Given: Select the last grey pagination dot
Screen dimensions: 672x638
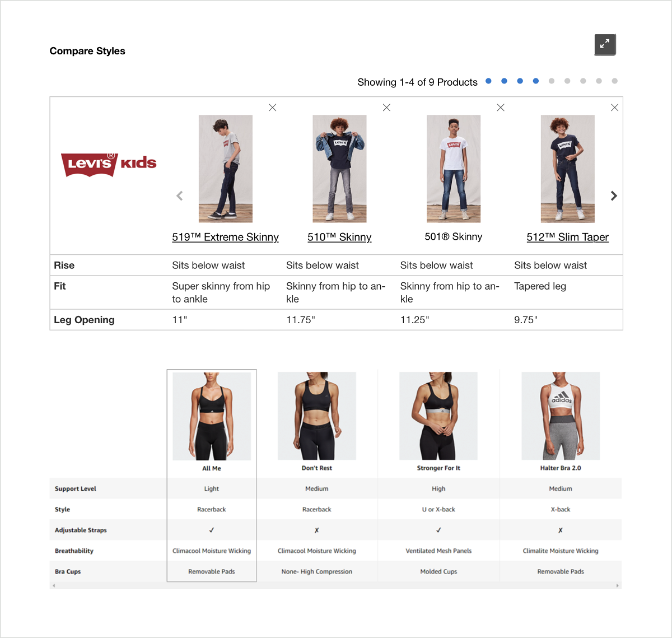Looking at the screenshot, I should 614,81.
